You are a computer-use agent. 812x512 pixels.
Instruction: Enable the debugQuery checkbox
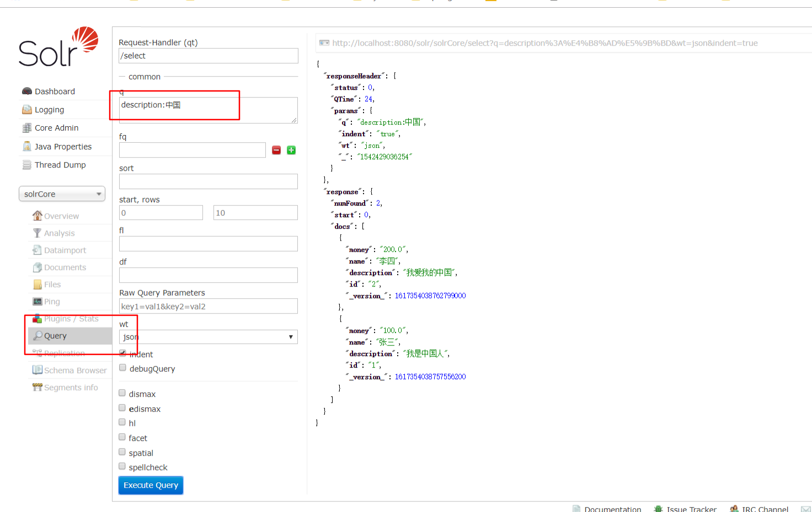(x=122, y=368)
